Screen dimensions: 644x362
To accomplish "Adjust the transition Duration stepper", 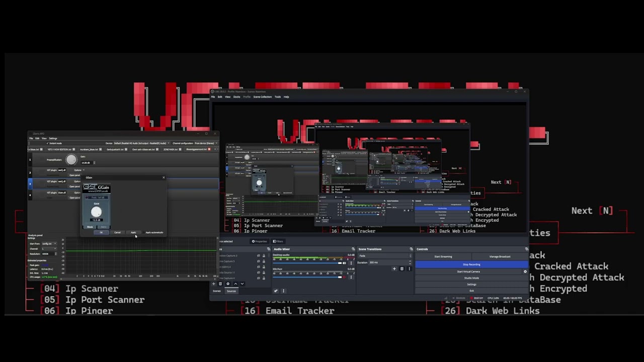I will coord(410,262).
